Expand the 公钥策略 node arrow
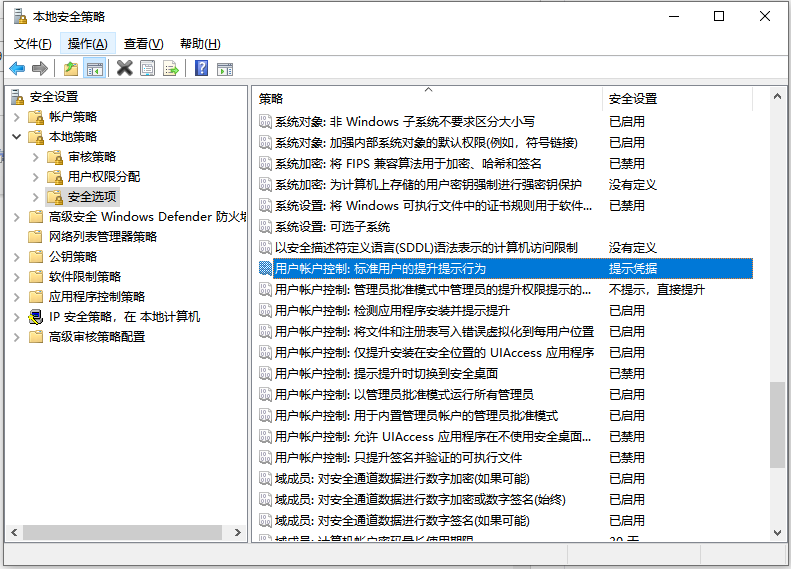The image size is (791, 569). tap(17, 257)
